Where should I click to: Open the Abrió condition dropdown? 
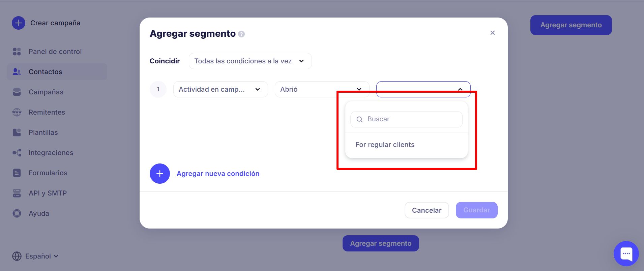coord(321,89)
